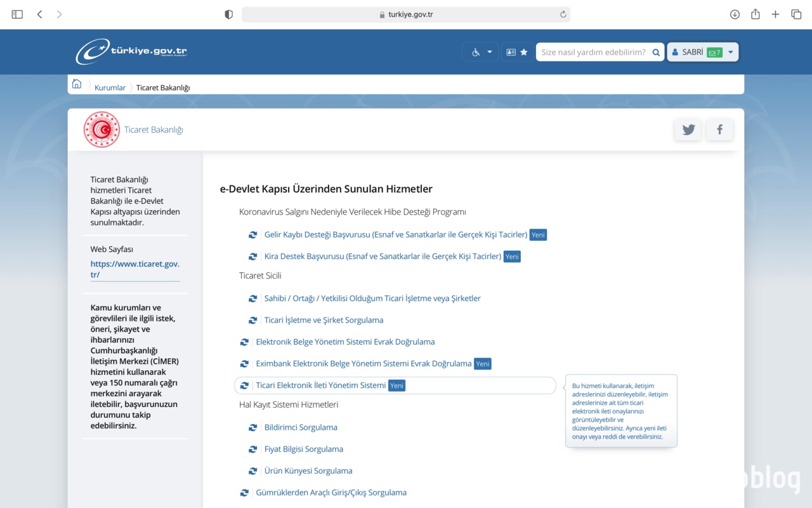
Task: Open Sahibi / Ortağı / Yetkilisi Olduğum Şirketler
Action: click(372, 298)
